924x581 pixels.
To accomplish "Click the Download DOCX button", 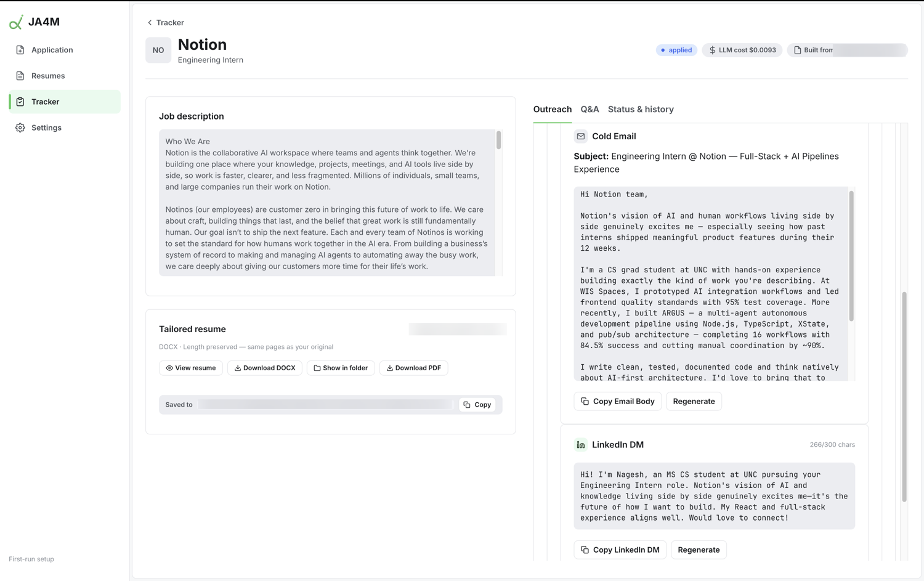I will pos(265,368).
